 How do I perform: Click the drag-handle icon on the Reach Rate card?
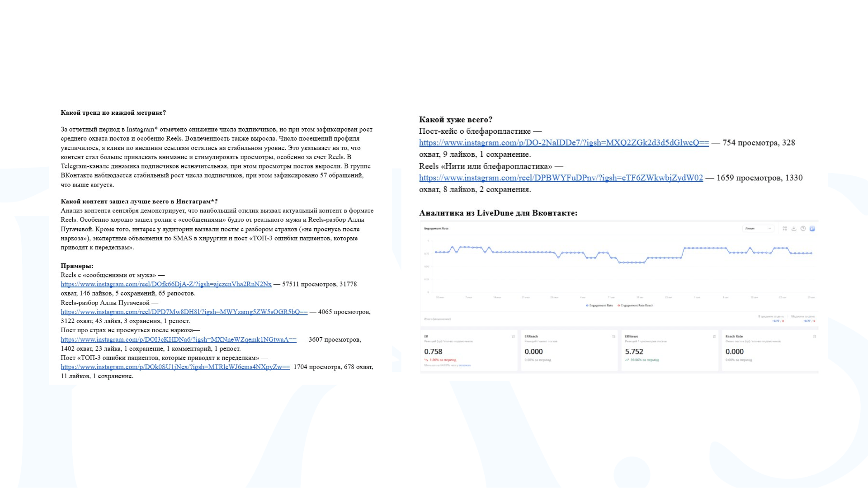(x=815, y=337)
